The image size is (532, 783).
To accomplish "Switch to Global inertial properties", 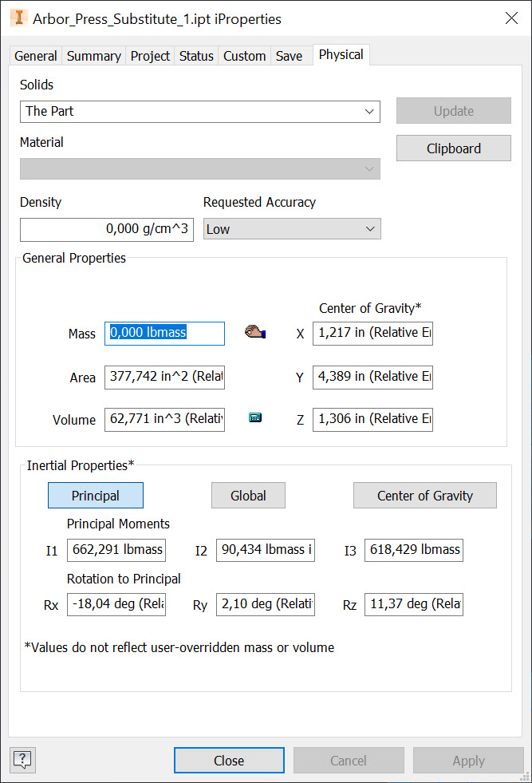I will [x=247, y=495].
